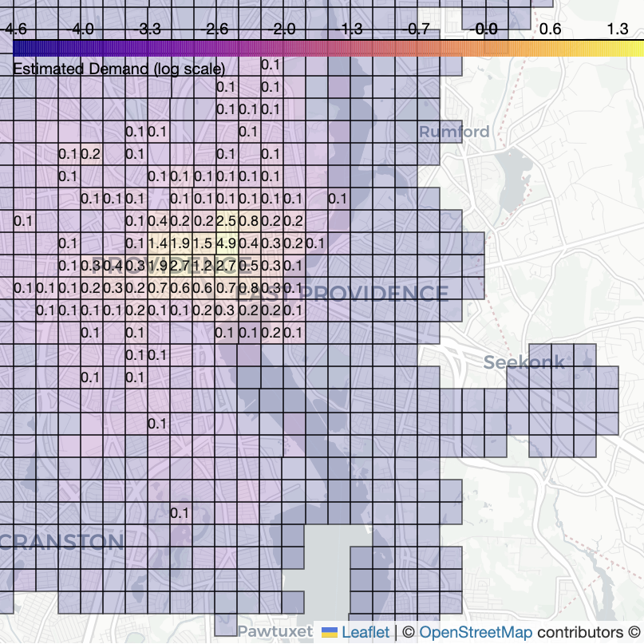Click the 'Estimated Demand (log scale)' legend title
The width and height of the screenshot is (644, 644).
point(119,69)
